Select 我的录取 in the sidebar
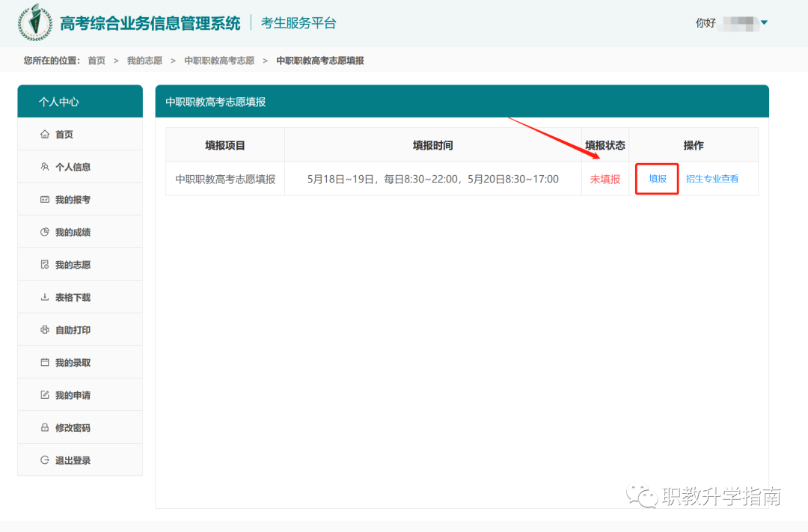 click(80, 362)
